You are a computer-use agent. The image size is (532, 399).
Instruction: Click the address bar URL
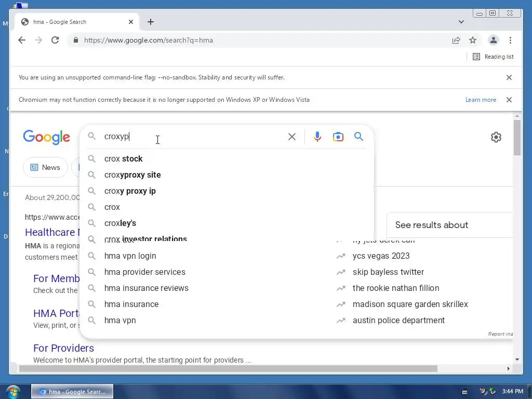click(148, 40)
